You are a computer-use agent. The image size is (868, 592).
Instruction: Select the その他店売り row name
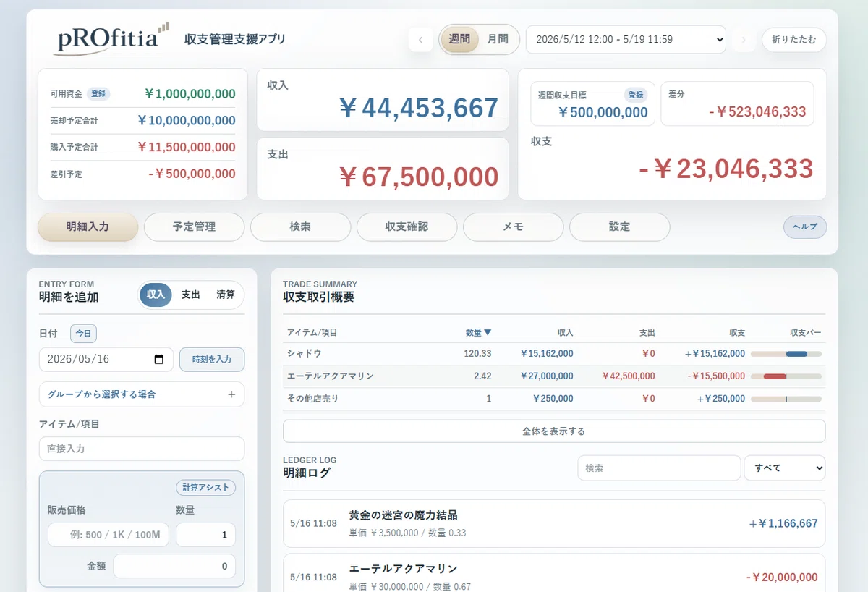coord(313,399)
